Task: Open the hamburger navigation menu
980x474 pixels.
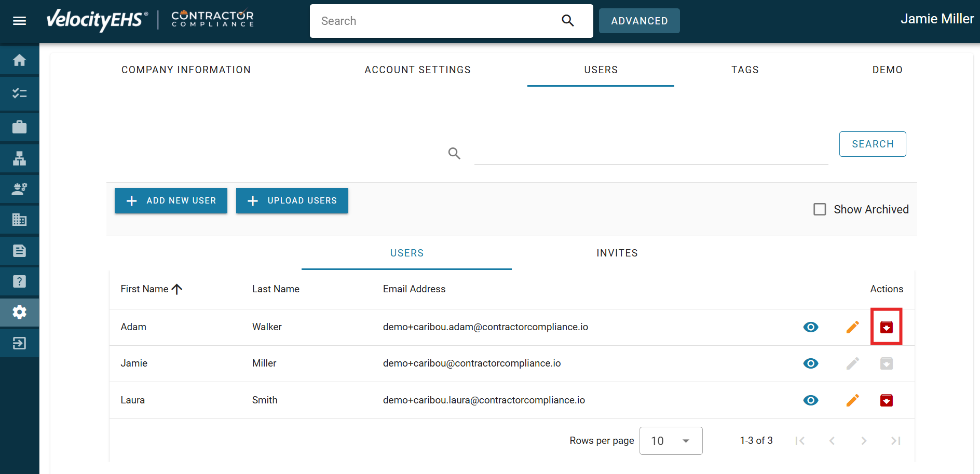Action: coord(19,21)
